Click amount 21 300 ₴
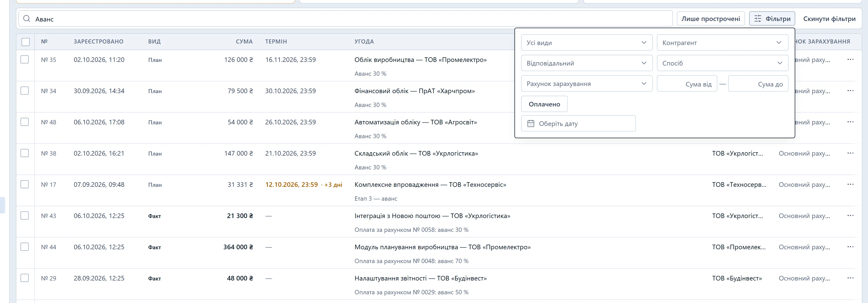This screenshot has width=868, height=303. pyautogui.click(x=240, y=216)
